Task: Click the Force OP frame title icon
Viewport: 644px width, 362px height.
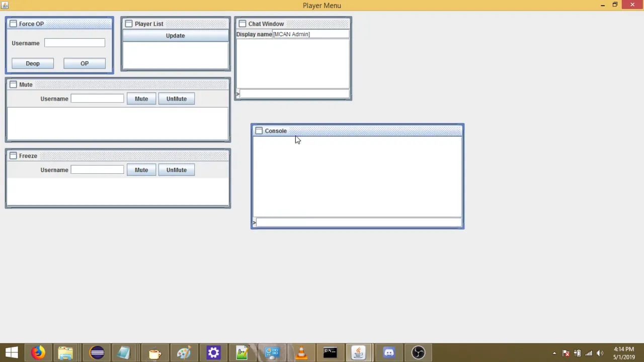Action: (x=14, y=24)
